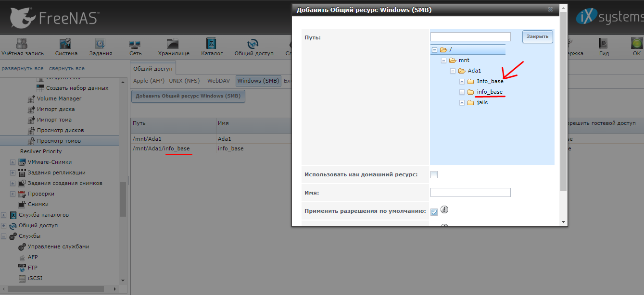The width and height of the screenshot is (644, 295).
Task: Open the Account (Учётная запись) toolbar icon
Action: [22, 43]
